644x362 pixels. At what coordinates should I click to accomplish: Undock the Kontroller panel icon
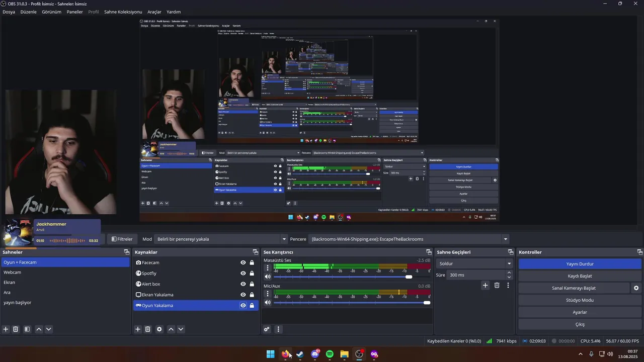[640, 252]
